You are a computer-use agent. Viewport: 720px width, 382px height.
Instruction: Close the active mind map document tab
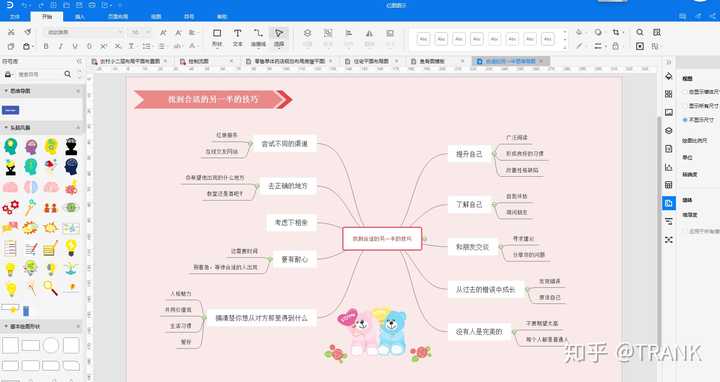(x=541, y=61)
